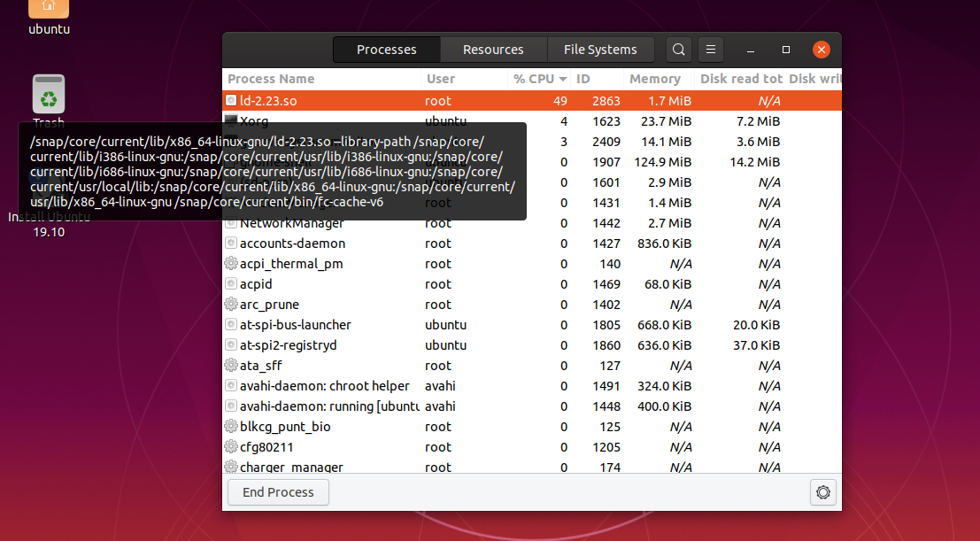
Task: Open the search magnifier in System Monitor
Action: pyautogui.click(x=678, y=50)
